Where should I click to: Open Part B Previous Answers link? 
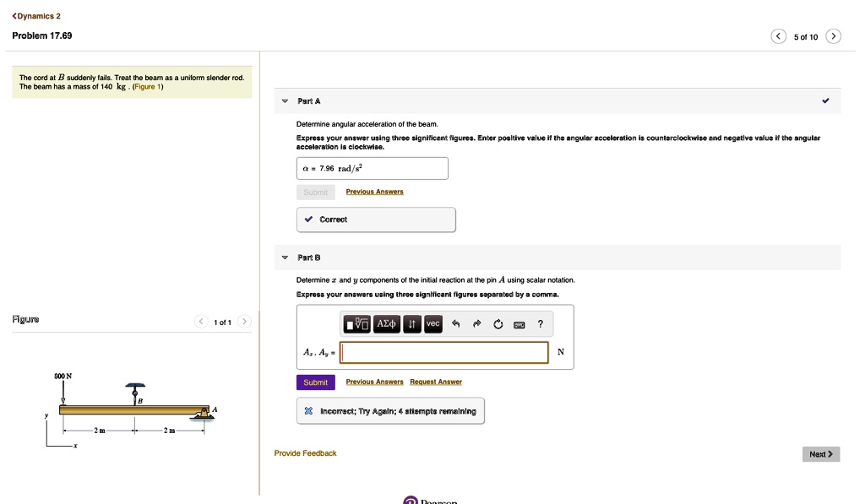click(374, 382)
